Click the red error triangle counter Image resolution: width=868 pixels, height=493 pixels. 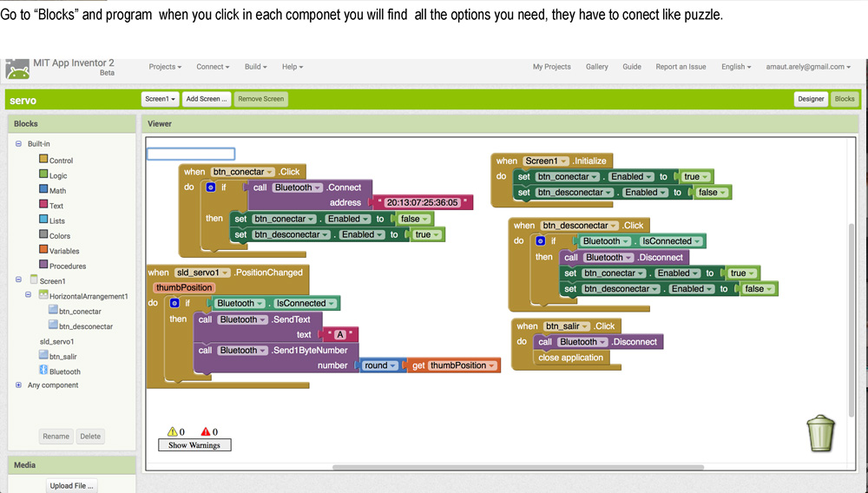point(208,431)
